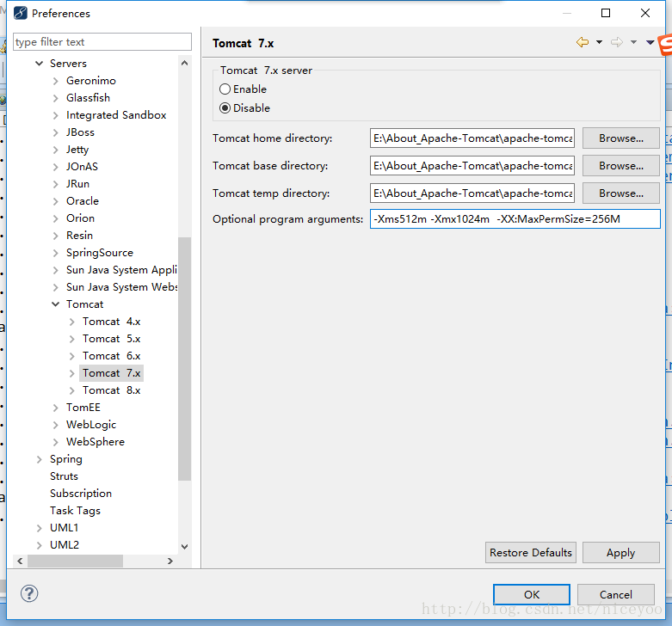672x626 pixels.
Task: Expand the Tomcat 4.x node
Action: [72, 322]
